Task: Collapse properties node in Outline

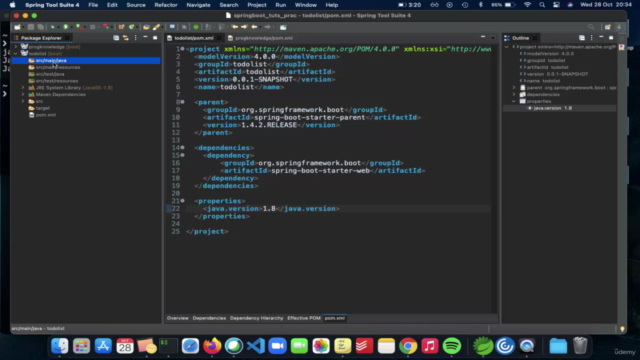Action: [514, 101]
